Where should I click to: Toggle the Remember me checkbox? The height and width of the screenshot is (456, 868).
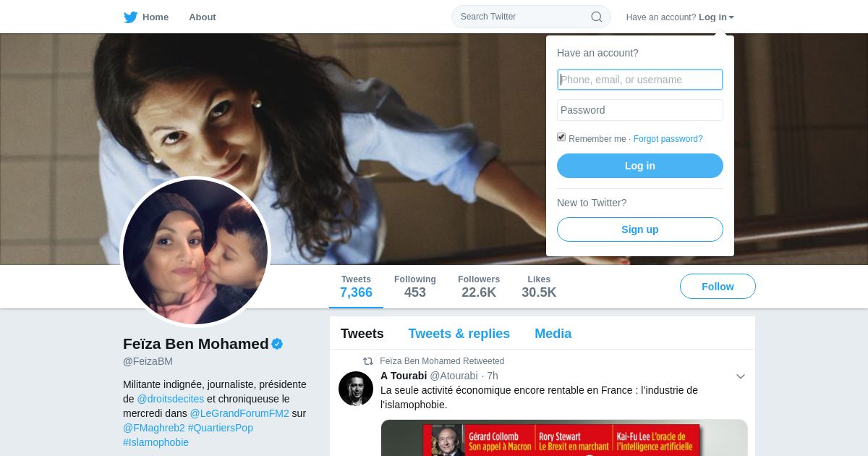coord(561,138)
